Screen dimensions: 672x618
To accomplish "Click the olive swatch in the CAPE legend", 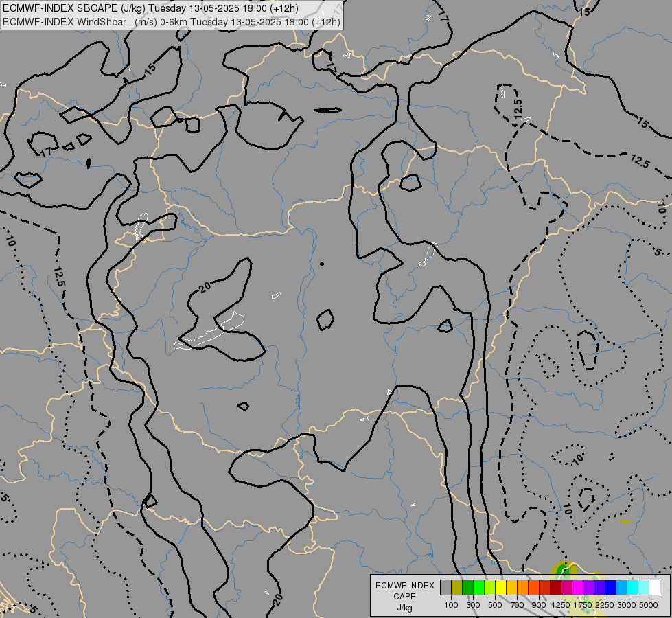I will coord(456,588).
